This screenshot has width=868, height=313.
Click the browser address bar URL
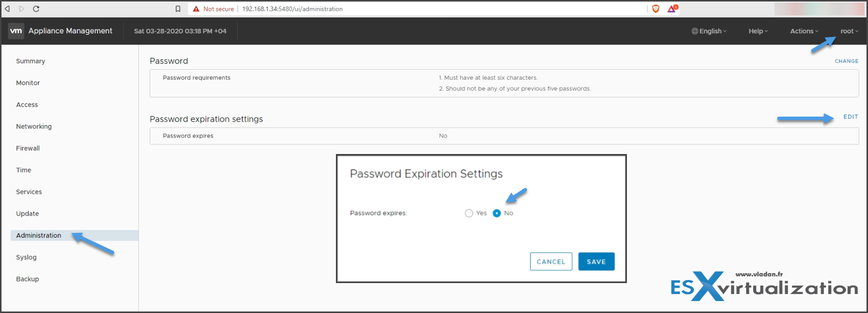pos(292,9)
